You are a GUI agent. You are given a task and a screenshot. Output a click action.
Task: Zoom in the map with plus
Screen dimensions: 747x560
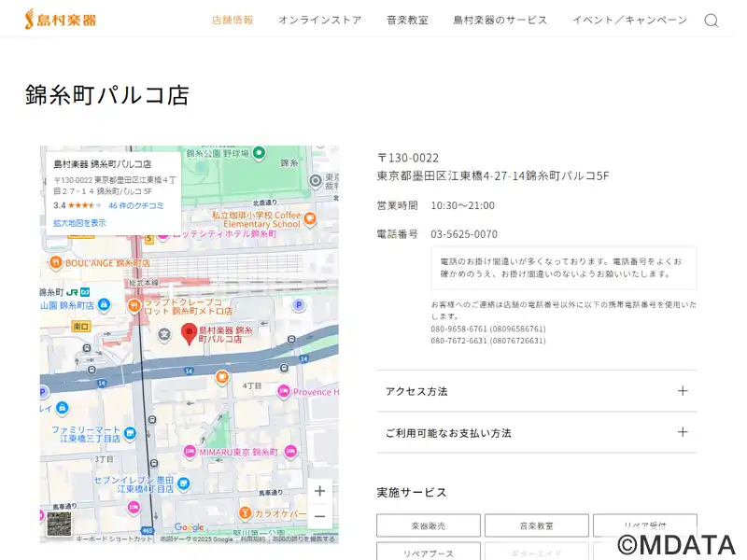320,491
